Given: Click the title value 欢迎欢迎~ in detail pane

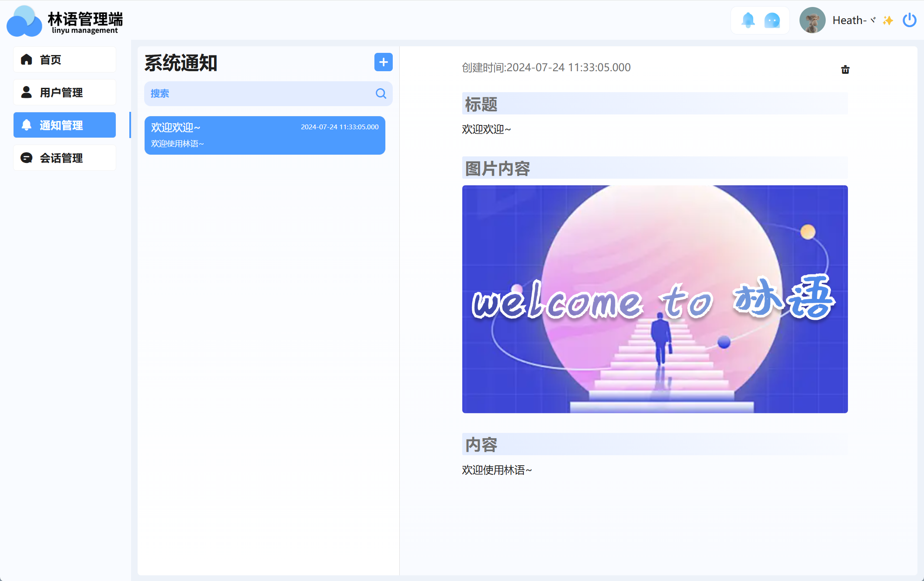Looking at the screenshot, I should click(486, 129).
